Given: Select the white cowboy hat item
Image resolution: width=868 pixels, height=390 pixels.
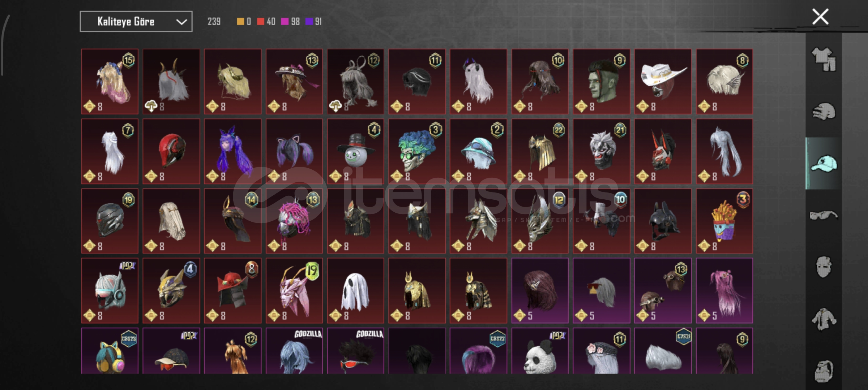Looking at the screenshot, I should click(x=663, y=82).
